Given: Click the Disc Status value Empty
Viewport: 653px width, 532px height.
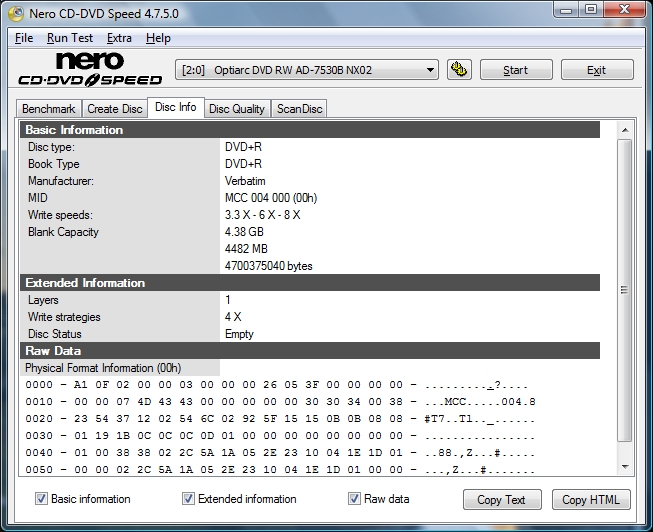Looking at the screenshot, I should click(239, 334).
